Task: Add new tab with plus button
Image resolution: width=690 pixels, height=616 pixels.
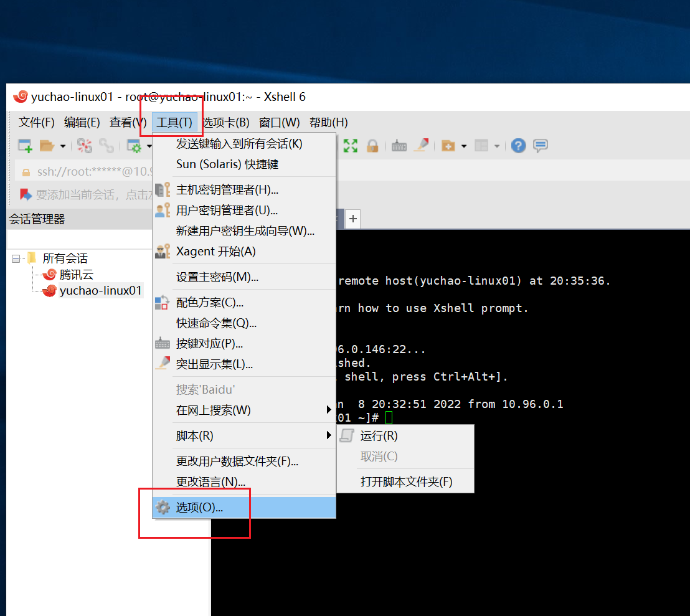Action: point(353,219)
